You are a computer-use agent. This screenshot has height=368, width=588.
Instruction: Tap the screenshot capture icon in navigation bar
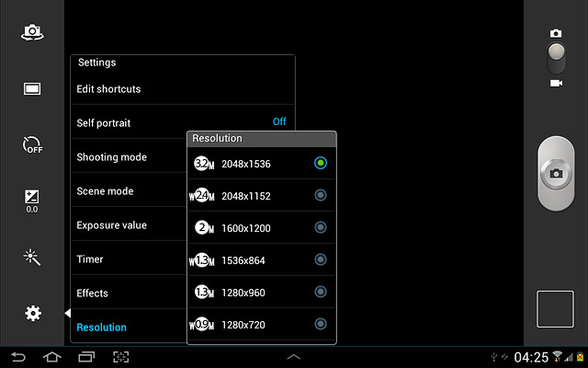pos(120,357)
